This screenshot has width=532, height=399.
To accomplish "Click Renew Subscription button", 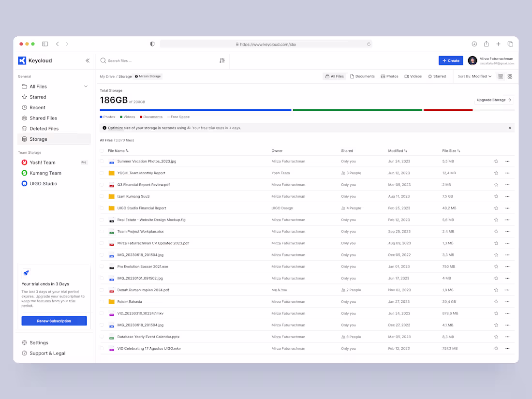I will tap(54, 321).
